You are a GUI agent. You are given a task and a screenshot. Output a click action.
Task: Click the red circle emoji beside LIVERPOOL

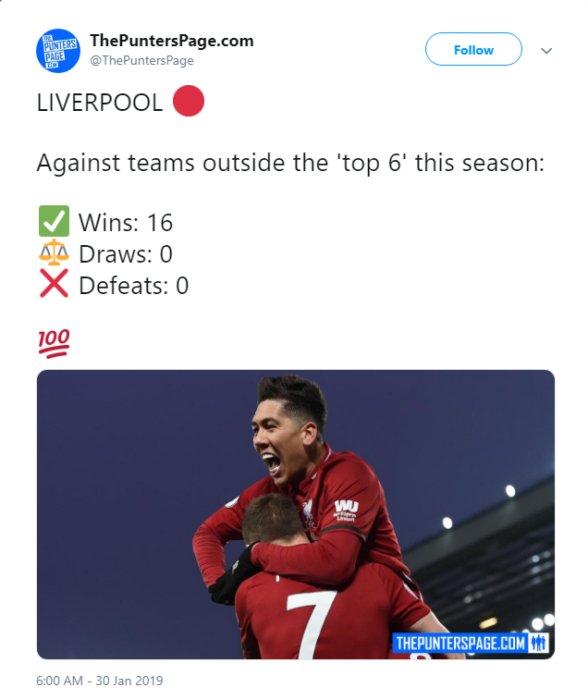click(x=189, y=103)
